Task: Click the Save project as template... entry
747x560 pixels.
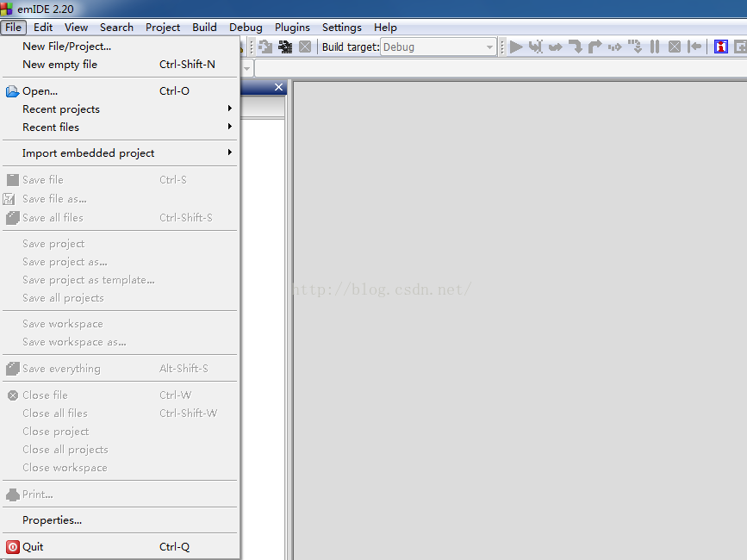Action: click(120, 279)
